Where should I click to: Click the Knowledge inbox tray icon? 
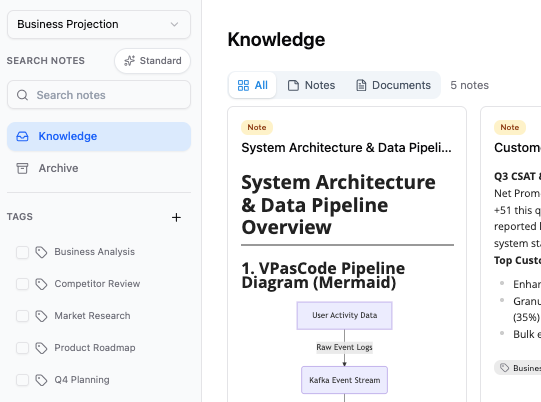pyautogui.click(x=22, y=136)
